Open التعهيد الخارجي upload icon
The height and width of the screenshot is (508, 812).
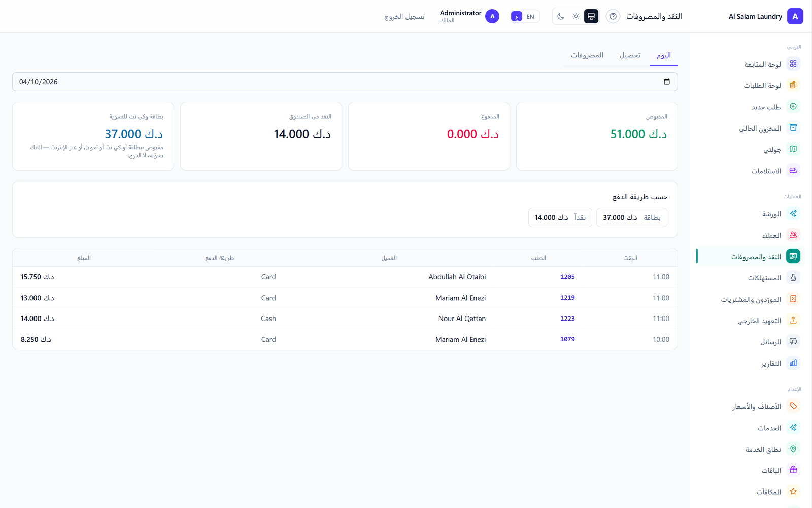point(793,321)
